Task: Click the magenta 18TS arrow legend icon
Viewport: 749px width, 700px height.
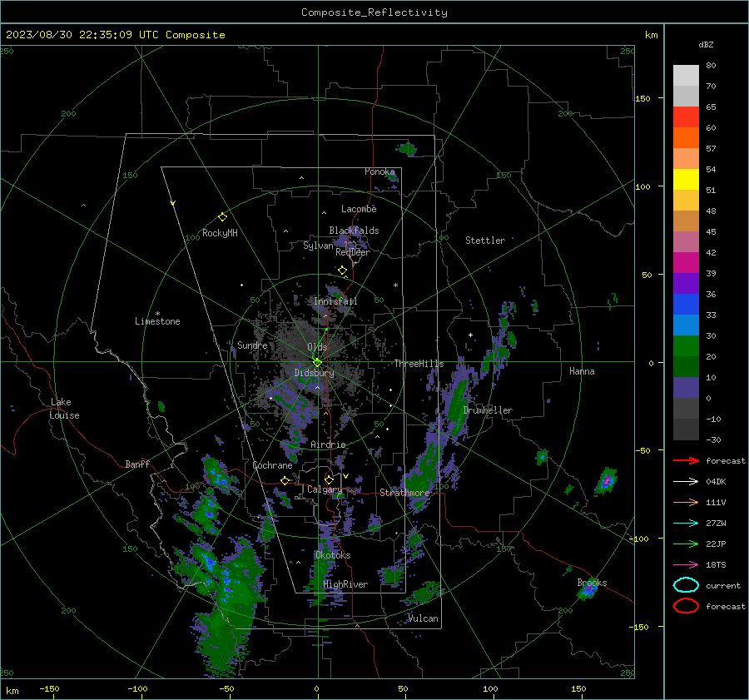Action: (x=686, y=565)
